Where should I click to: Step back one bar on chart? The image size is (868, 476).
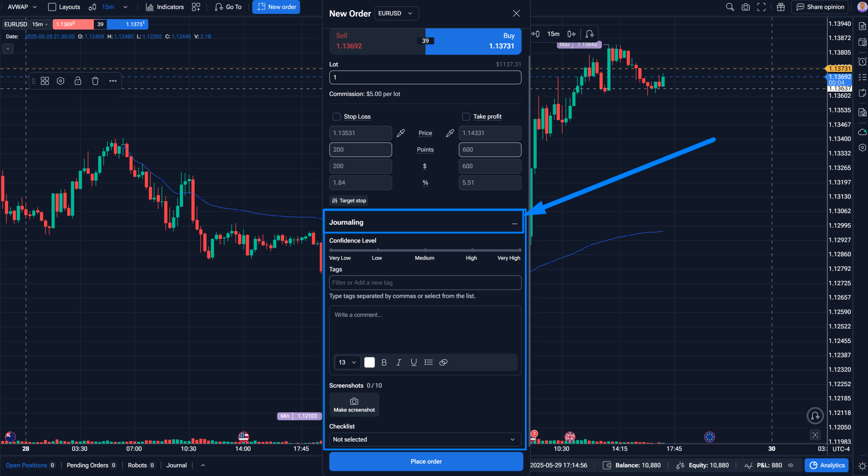tap(536, 34)
